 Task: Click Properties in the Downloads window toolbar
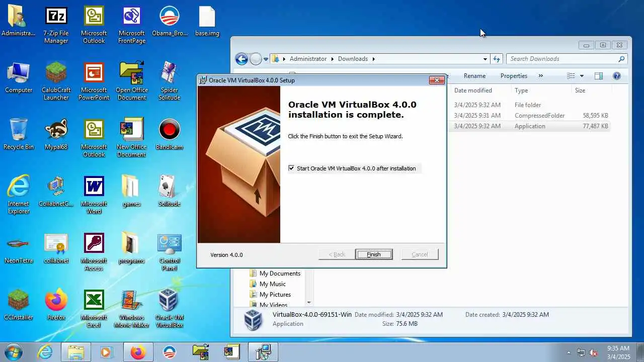tap(514, 76)
